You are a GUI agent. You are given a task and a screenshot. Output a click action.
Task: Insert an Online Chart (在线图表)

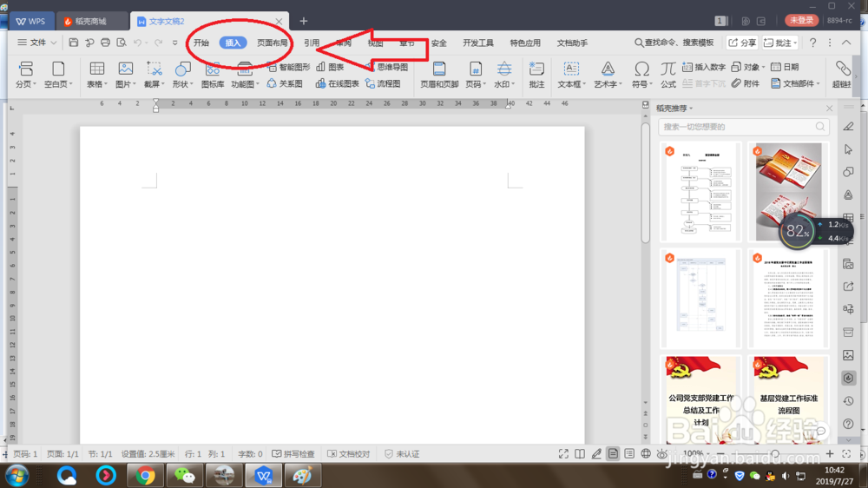337,83
